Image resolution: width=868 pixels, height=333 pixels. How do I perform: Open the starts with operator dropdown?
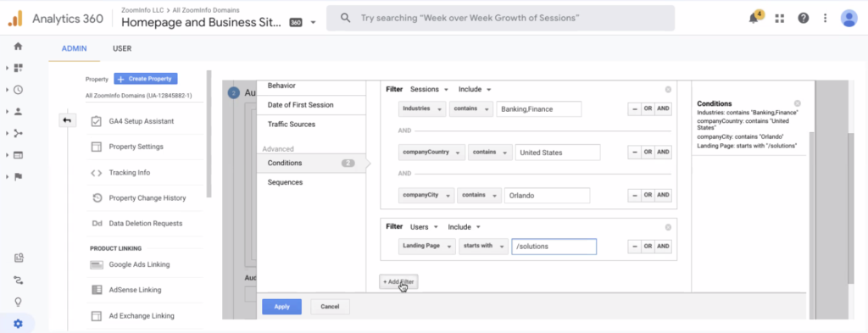[483, 247]
